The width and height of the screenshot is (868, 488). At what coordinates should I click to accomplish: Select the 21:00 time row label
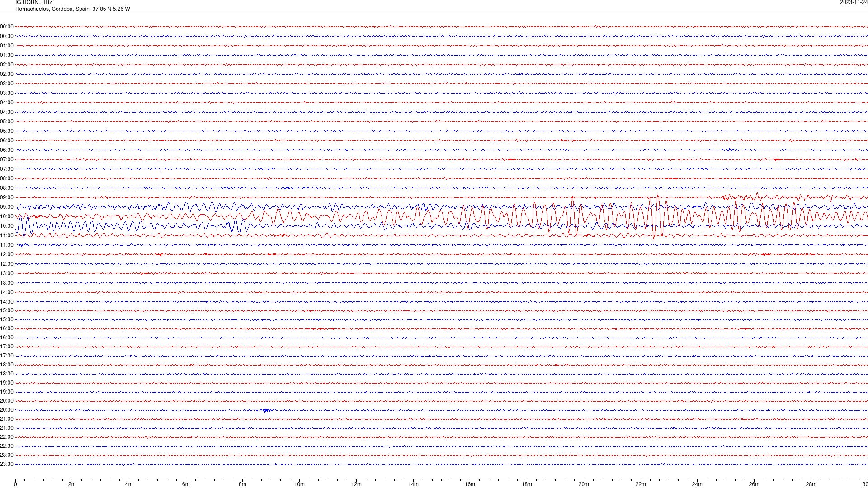7,419
